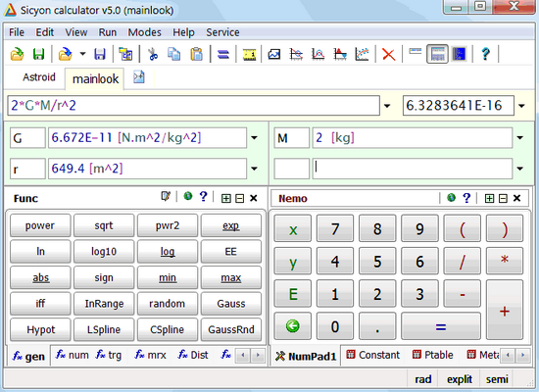The image size is (539, 392).
Task: Click the blue floppy disk save icon
Action: pyautogui.click(x=100, y=54)
